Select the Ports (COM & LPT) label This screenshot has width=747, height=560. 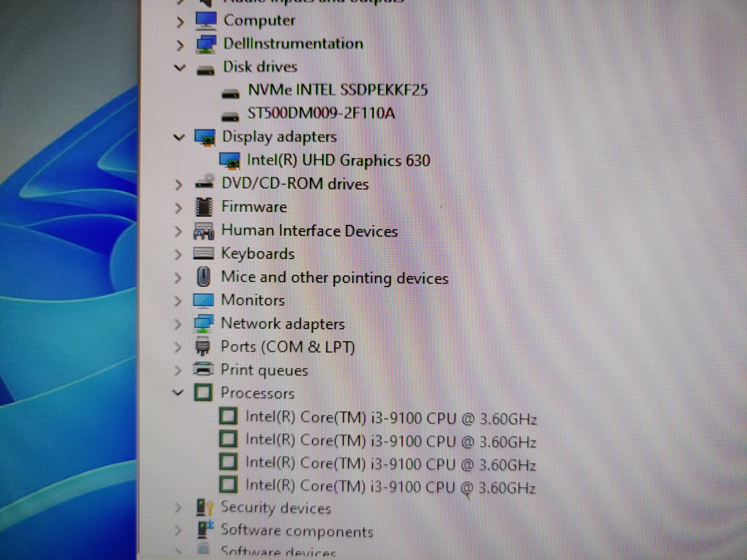tap(288, 346)
